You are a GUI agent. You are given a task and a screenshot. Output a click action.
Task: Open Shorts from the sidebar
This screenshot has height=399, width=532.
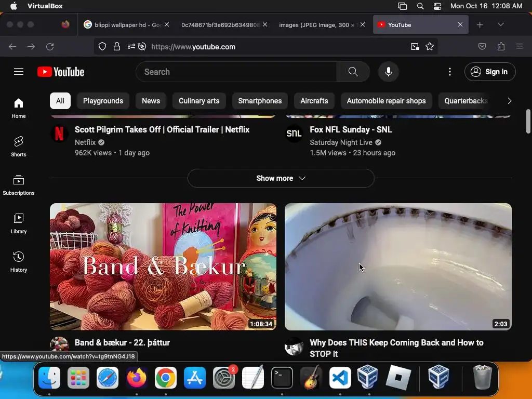(x=19, y=147)
